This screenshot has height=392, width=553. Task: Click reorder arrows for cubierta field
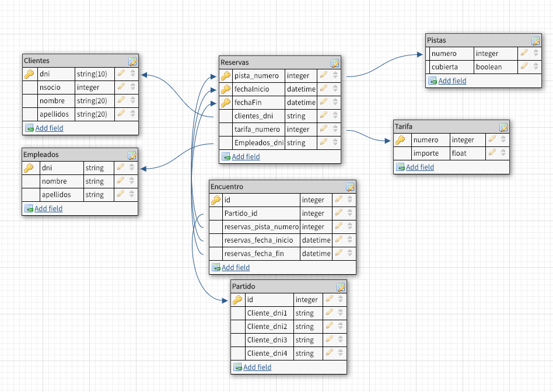click(535, 67)
